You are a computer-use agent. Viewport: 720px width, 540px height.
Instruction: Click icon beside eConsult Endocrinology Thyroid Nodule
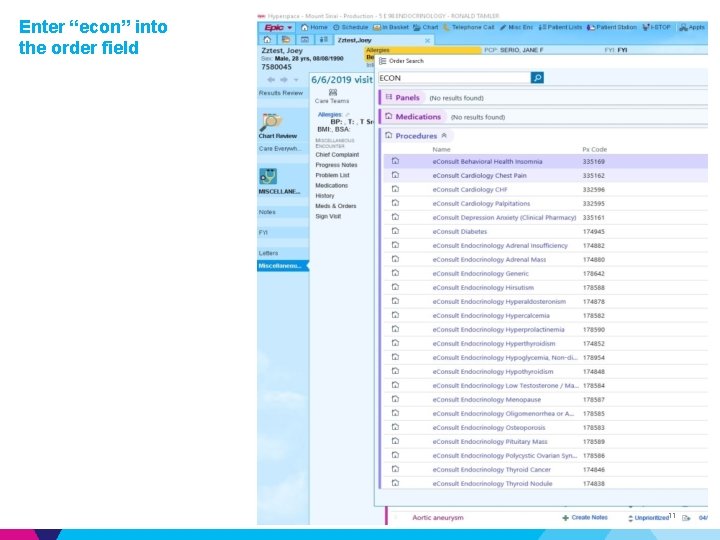tap(395, 484)
